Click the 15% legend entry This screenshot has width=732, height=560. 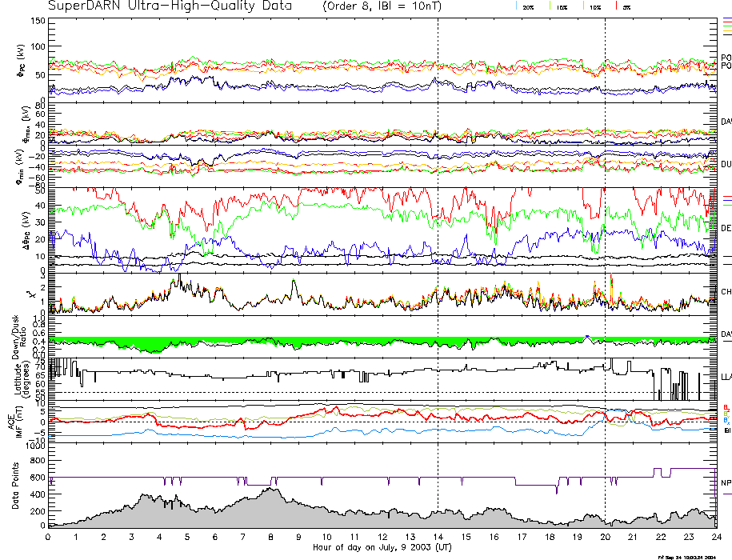pyautogui.click(x=563, y=6)
